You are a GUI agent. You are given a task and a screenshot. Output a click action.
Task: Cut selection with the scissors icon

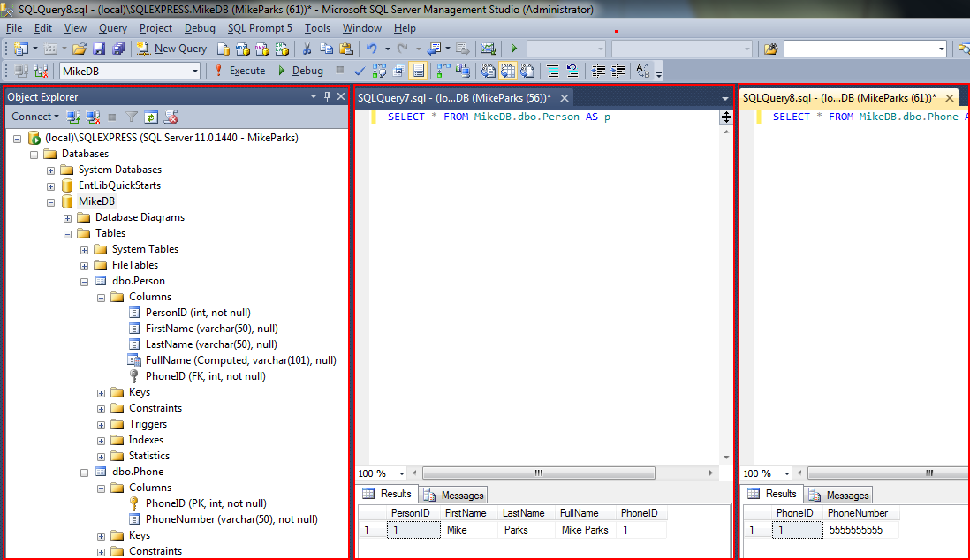point(307,49)
